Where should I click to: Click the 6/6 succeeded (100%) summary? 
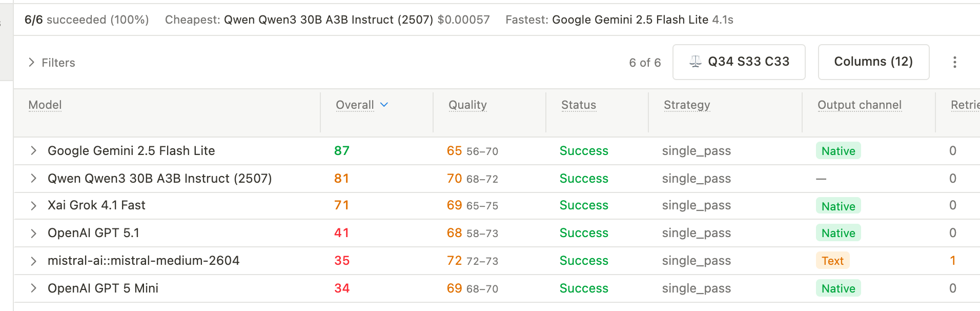pos(87,20)
